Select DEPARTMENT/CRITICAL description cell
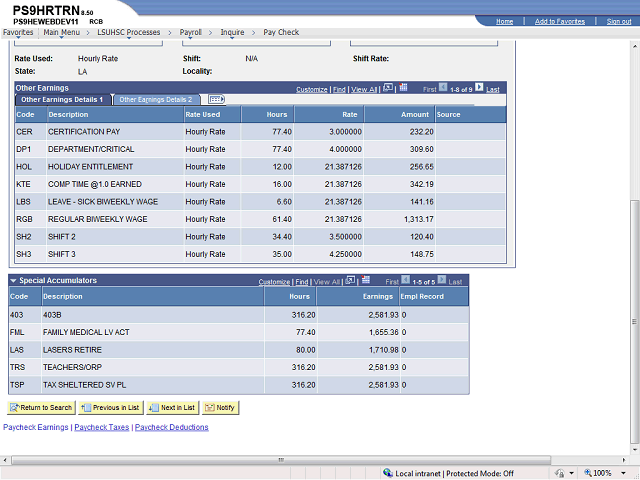The image size is (640, 480). point(91,149)
